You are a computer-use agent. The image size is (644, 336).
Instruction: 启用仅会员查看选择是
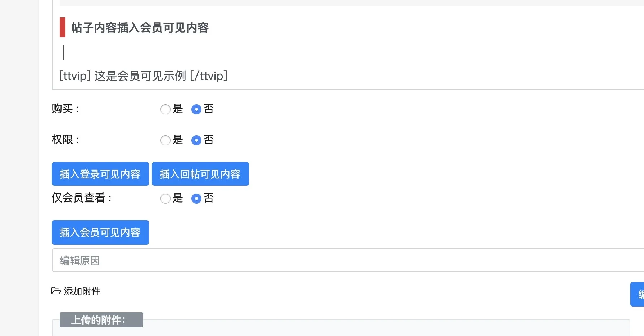pos(165,198)
